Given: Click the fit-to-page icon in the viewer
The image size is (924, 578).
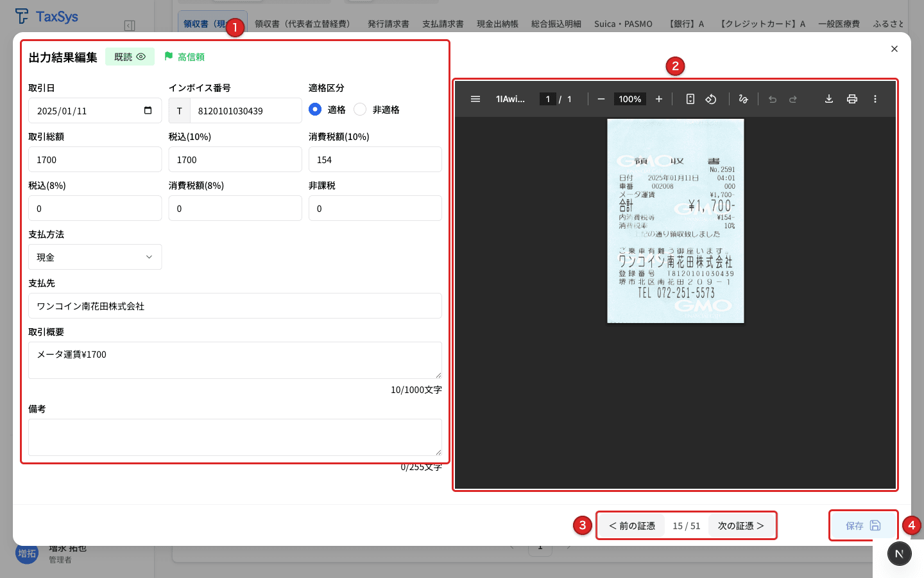Looking at the screenshot, I should tap(689, 99).
